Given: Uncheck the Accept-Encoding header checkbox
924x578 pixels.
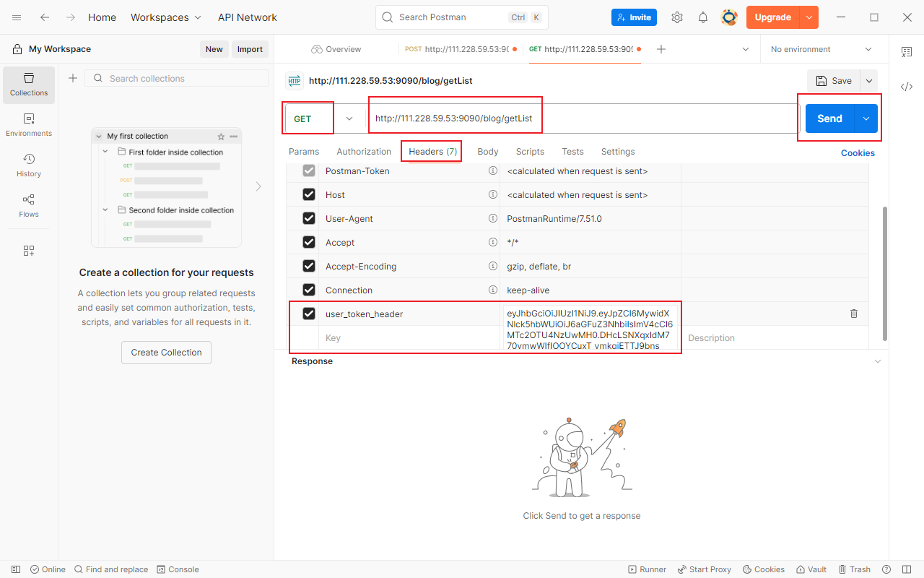Looking at the screenshot, I should (x=309, y=267).
